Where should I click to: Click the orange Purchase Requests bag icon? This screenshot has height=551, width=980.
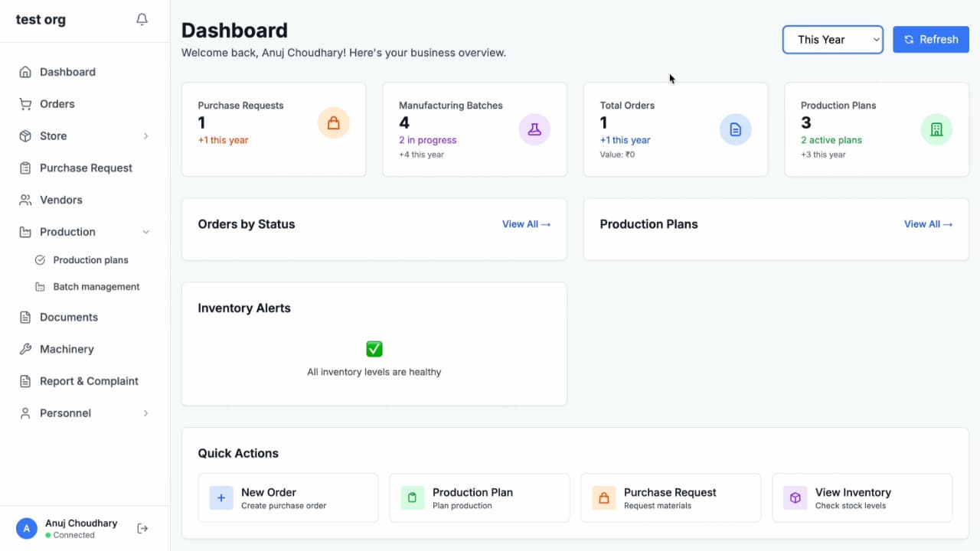(333, 122)
